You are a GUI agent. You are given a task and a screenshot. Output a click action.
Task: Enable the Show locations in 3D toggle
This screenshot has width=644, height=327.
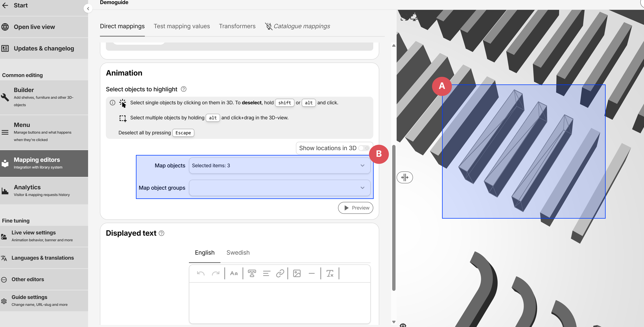point(364,148)
